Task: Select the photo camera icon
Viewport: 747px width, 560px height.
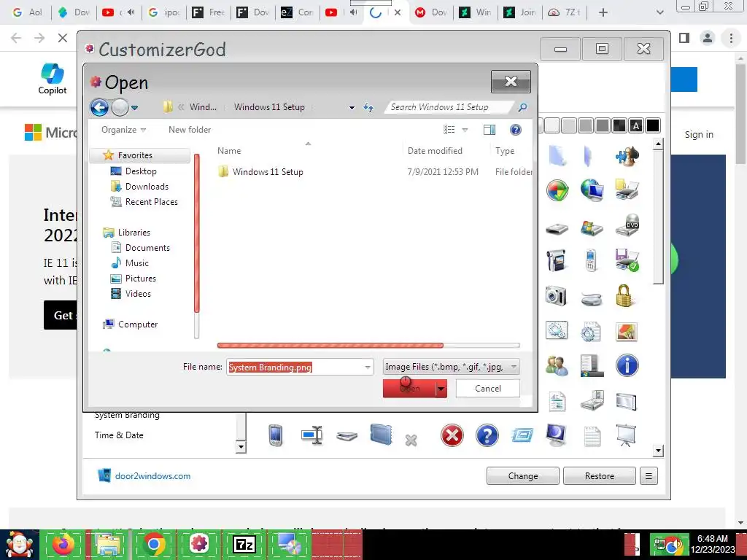Action: (x=556, y=296)
